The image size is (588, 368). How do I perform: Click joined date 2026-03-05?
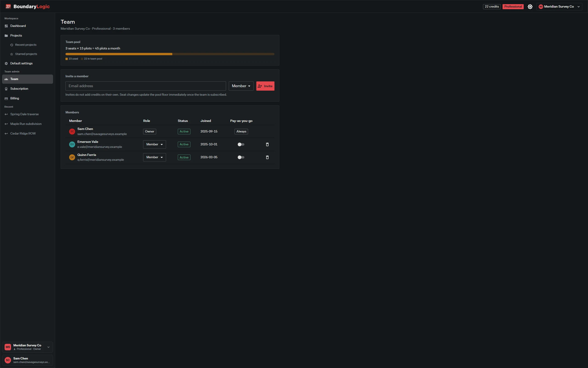209,157
